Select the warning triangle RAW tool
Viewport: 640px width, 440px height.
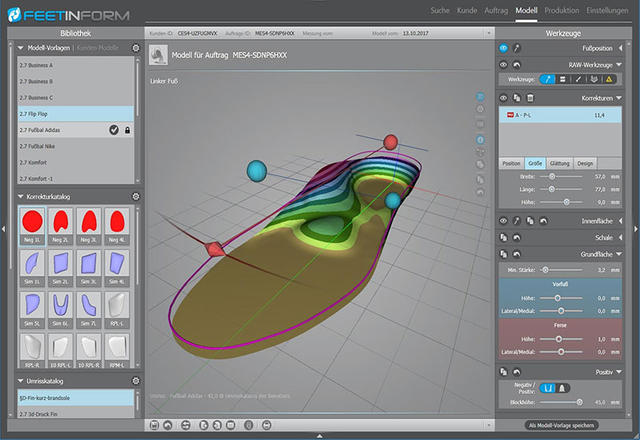[610, 79]
